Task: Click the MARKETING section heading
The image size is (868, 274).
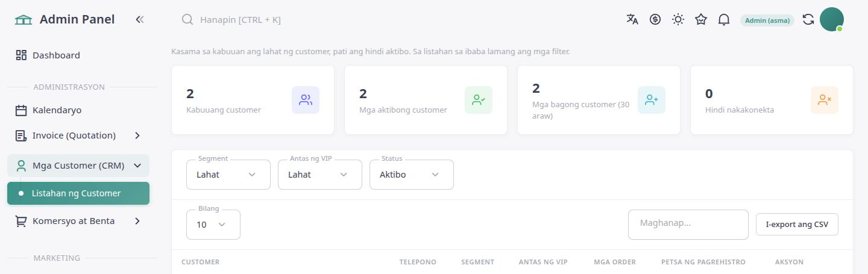Action: pyautogui.click(x=57, y=258)
